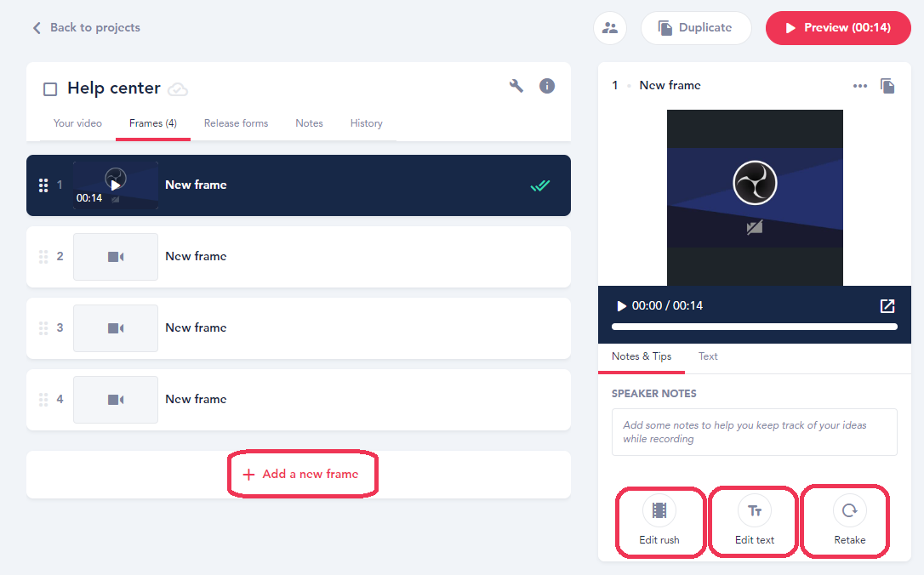
Task: Click the wrench settings icon
Action: pyautogui.click(x=516, y=86)
